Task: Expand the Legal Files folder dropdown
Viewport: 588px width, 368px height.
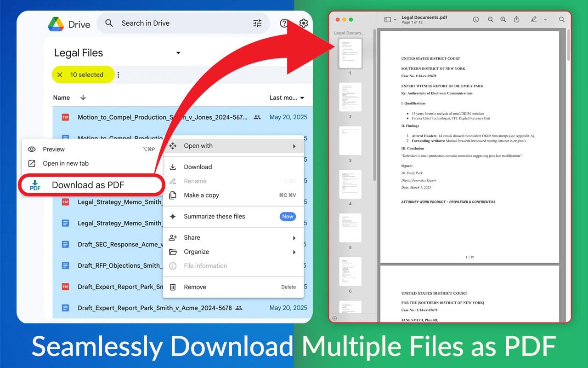Action: pyautogui.click(x=178, y=53)
